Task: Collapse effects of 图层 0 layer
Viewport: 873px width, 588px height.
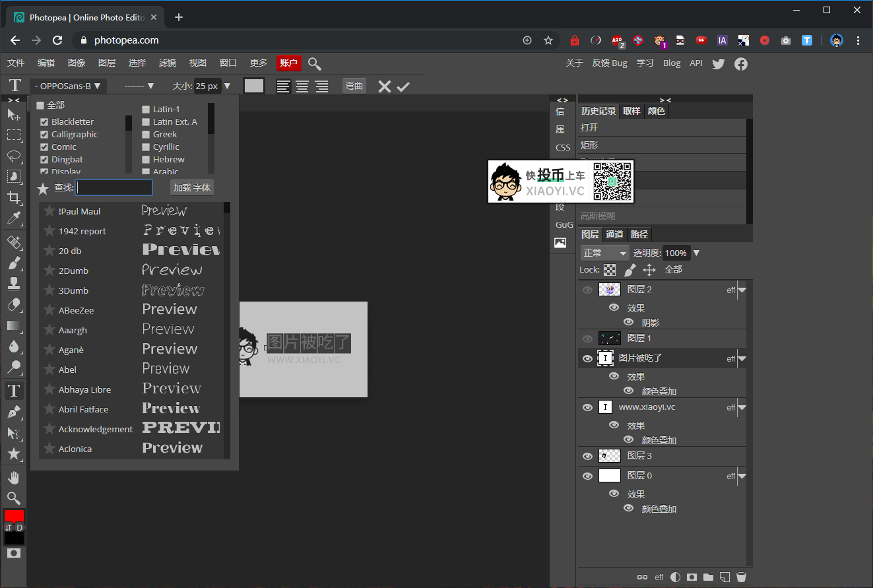Action: point(742,476)
